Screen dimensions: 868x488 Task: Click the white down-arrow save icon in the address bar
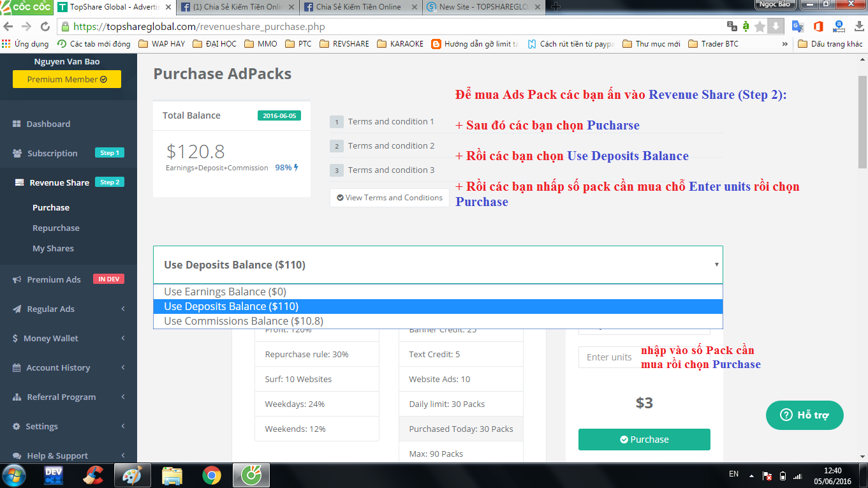pos(775,27)
